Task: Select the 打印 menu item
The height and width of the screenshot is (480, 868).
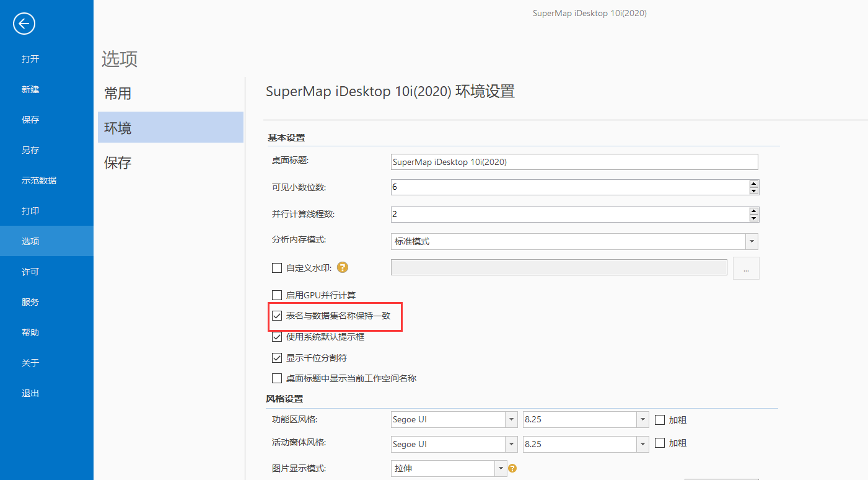Action: 30,211
